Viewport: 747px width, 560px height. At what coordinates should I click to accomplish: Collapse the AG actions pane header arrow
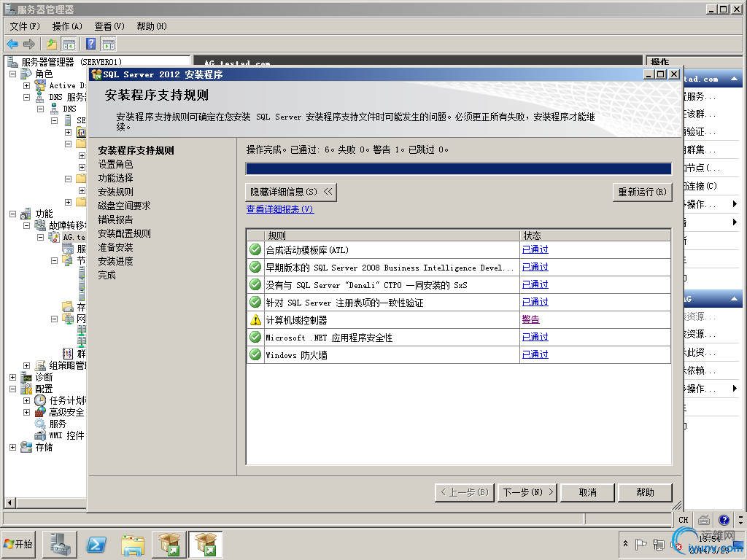(x=734, y=299)
